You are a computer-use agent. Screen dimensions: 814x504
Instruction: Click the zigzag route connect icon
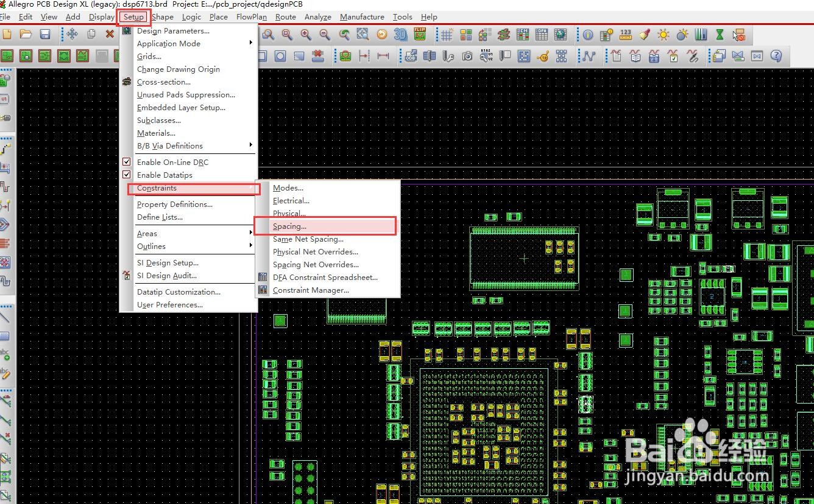(588, 57)
